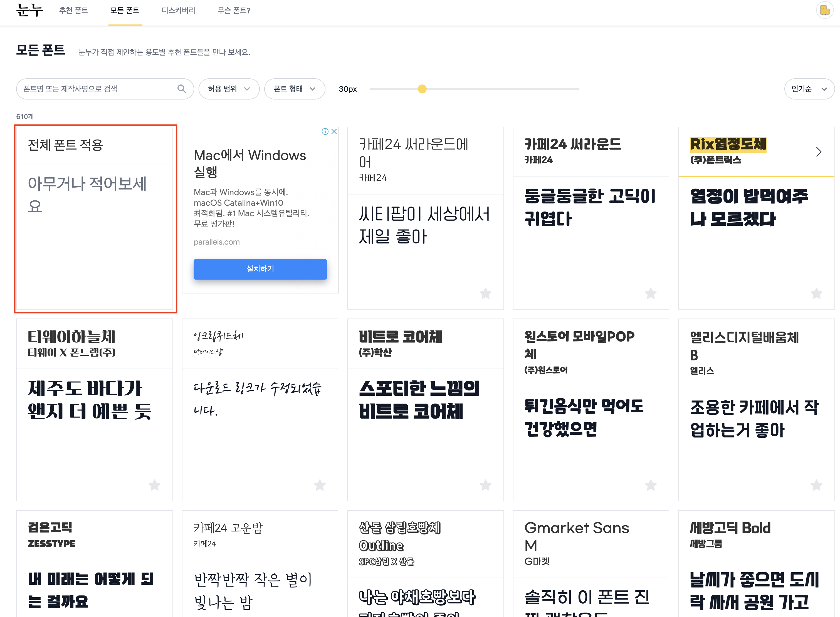Screen dimensions: 840x617
Task: Open the 산돌 삼립호빵체 Outline font title
Action: coord(400,537)
